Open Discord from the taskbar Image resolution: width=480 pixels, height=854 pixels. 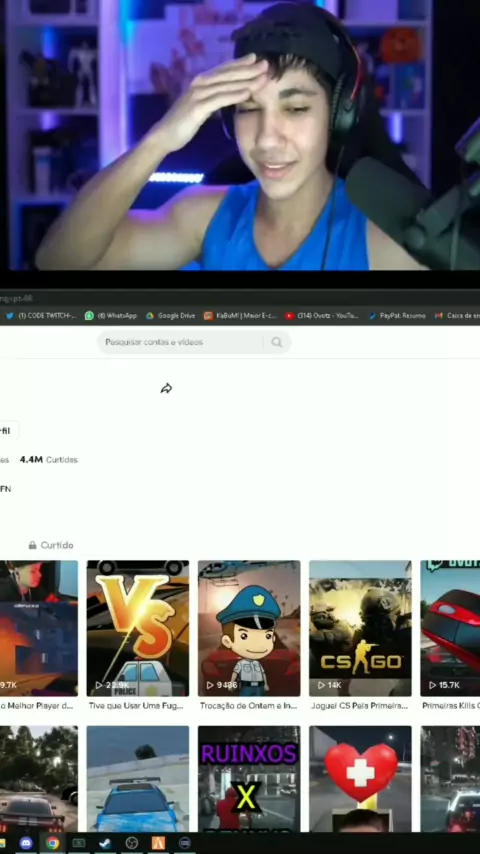point(26,843)
